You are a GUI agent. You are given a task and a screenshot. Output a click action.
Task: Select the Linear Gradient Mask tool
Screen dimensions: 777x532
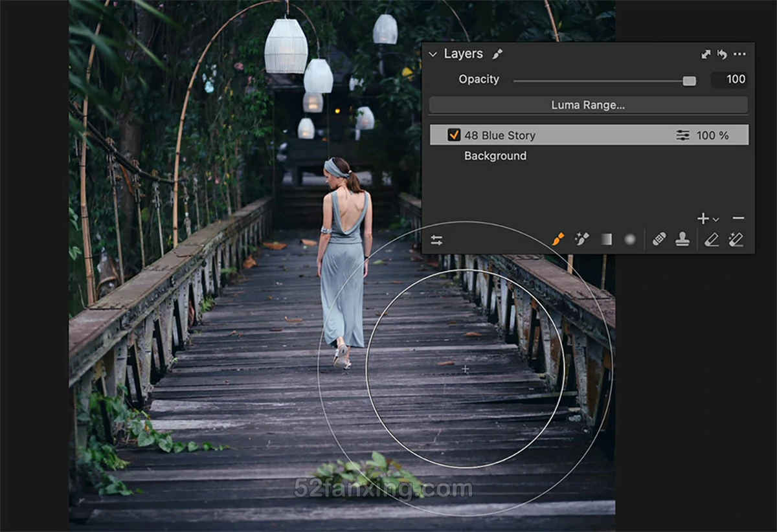(606, 239)
